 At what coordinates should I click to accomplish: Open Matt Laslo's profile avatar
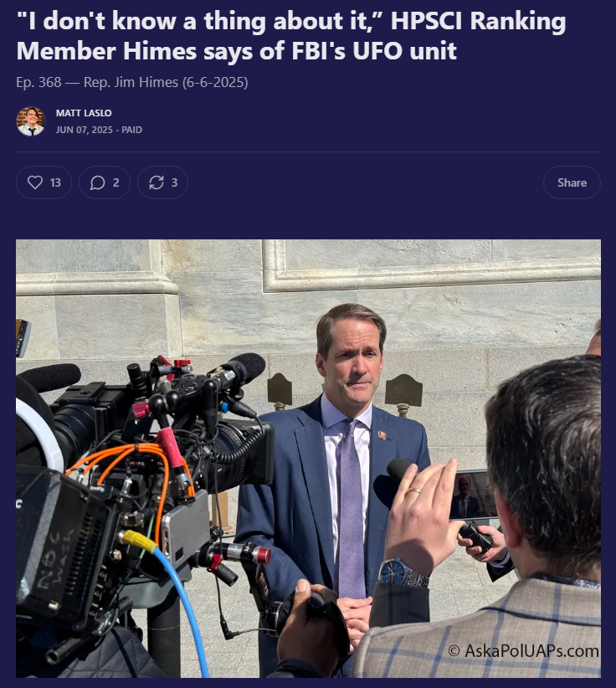[x=31, y=121]
